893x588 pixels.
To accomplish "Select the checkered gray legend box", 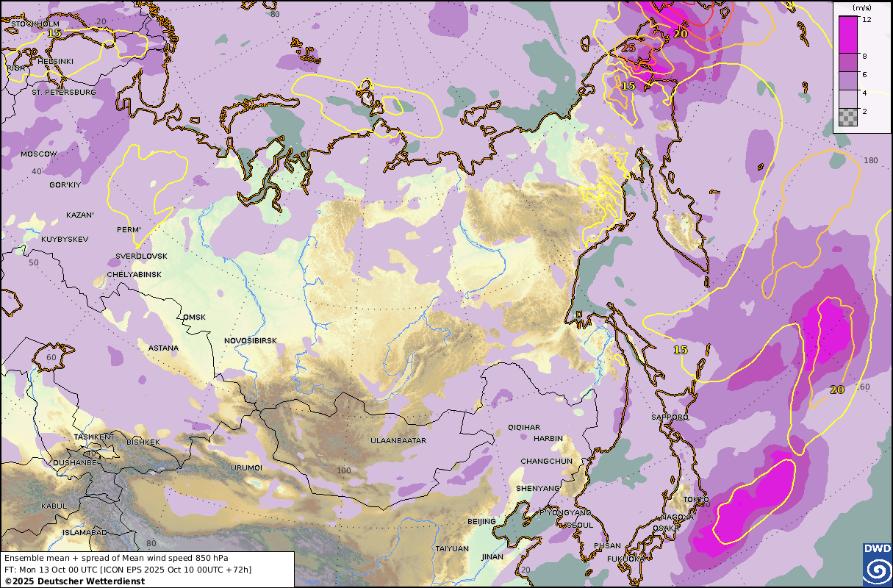I will (847, 117).
